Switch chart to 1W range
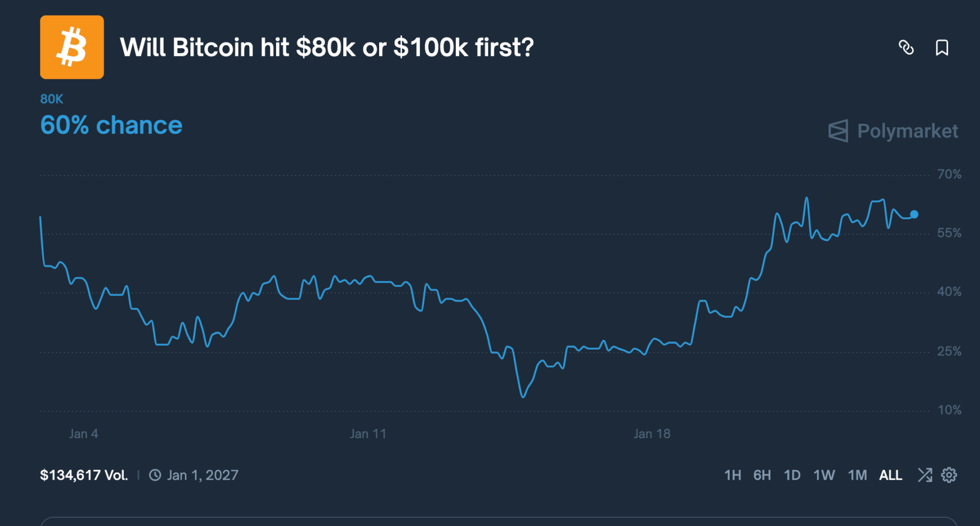980x526 pixels. [824, 475]
